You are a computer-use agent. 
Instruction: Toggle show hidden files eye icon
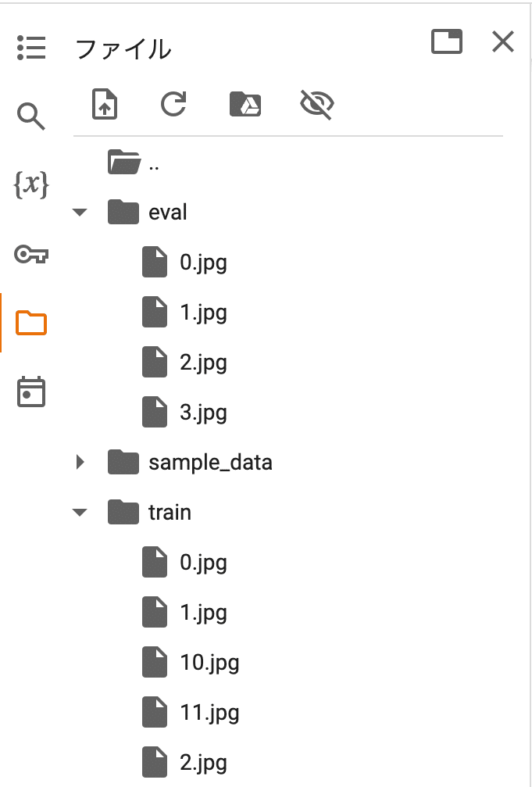point(316,104)
